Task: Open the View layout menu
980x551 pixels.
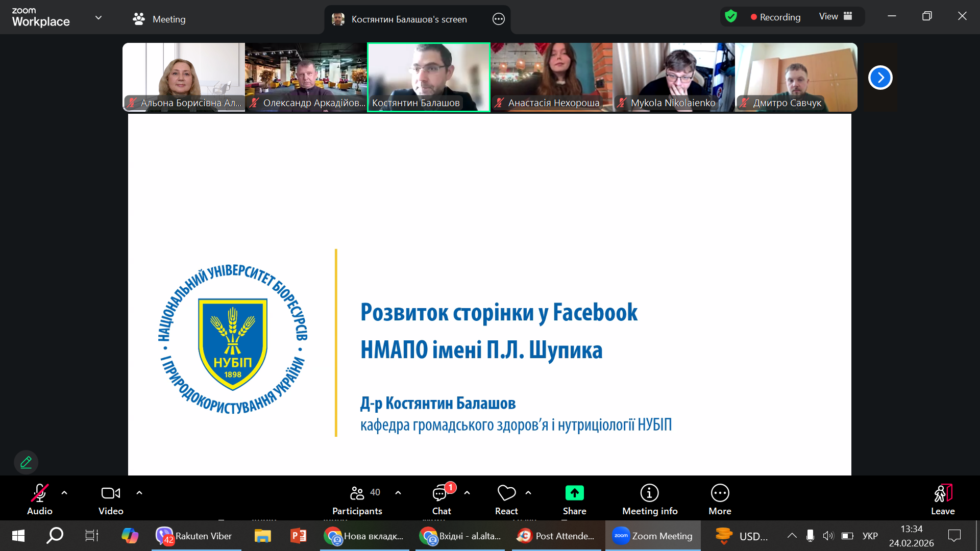Action: (x=836, y=17)
